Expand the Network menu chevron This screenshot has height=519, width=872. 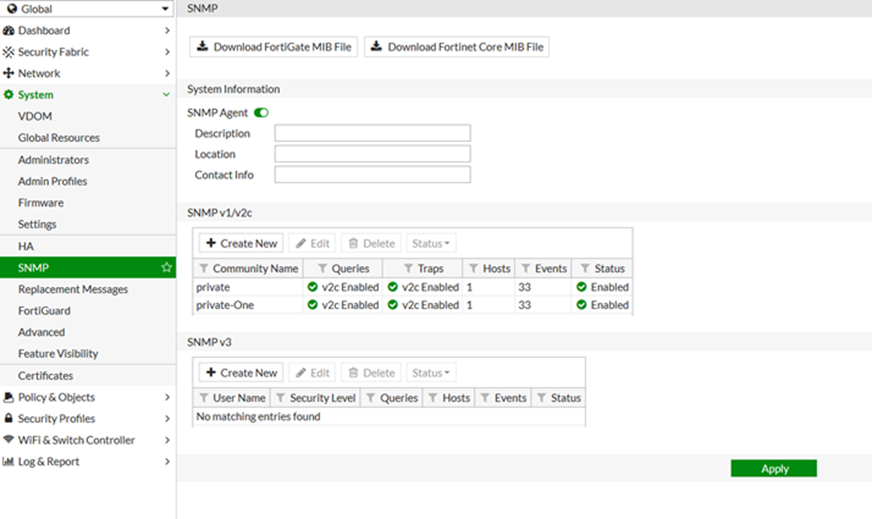click(x=167, y=74)
